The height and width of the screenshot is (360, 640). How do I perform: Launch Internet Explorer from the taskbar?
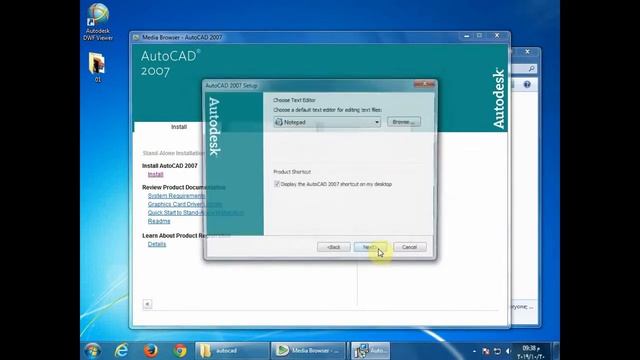(x=121, y=351)
